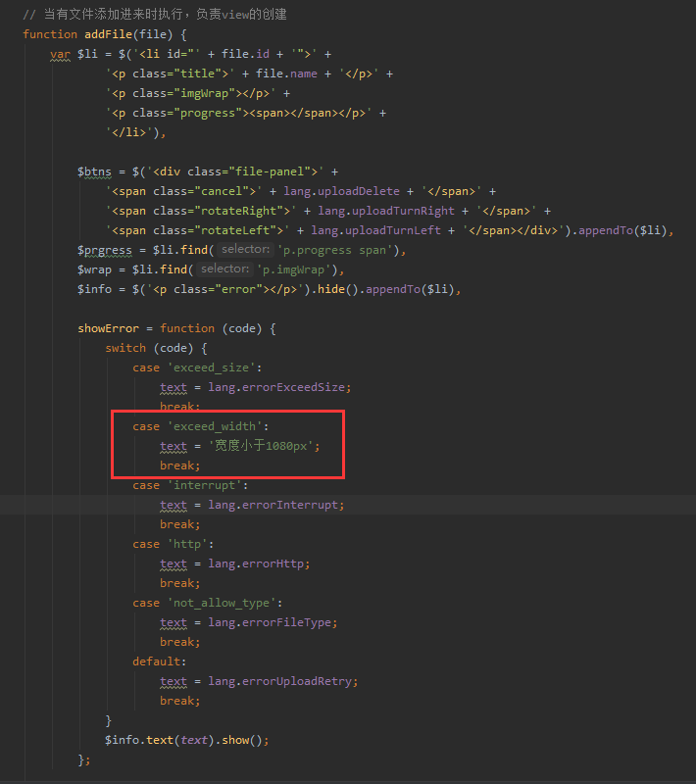Click the 'selector:' hint before 'p.imgWrap'

(225, 269)
